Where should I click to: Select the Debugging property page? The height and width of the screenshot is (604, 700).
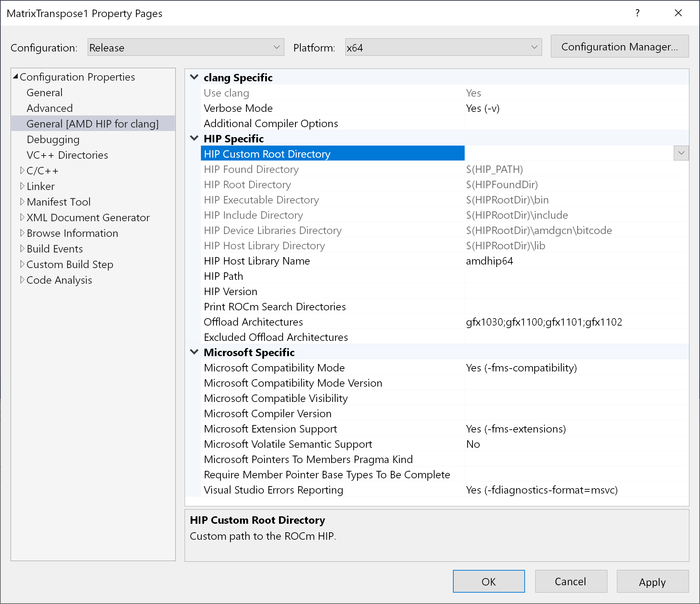[53, 140]
